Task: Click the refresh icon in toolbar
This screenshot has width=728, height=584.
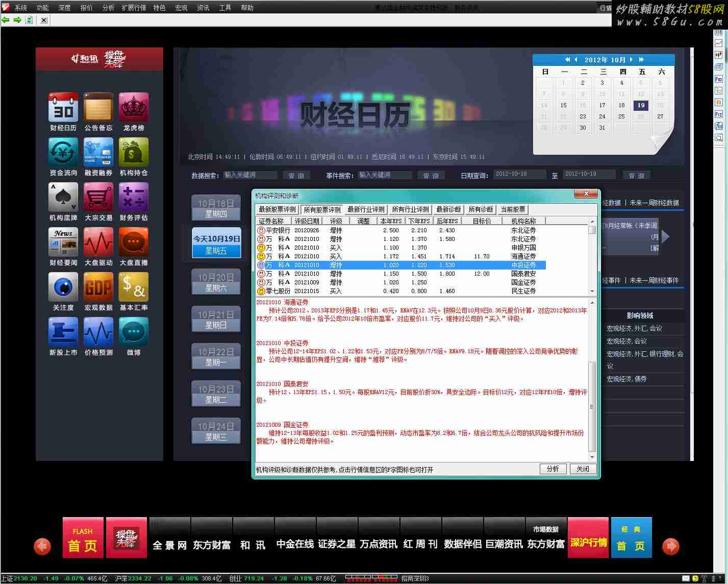Action: pyautogui.click(x=29, y=20)
